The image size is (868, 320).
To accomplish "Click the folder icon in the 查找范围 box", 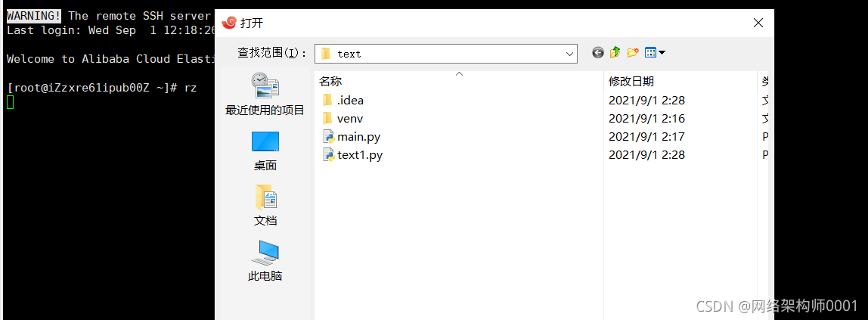I will [x=326, y=54].
